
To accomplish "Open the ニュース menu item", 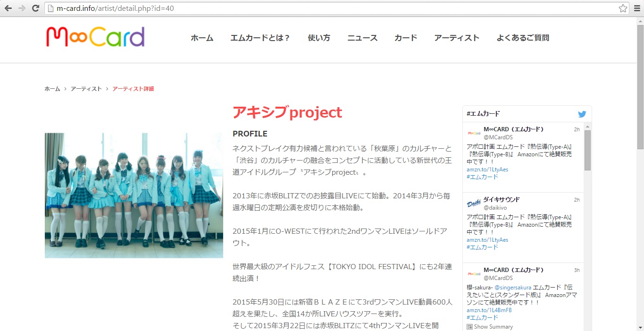I will 362,38.
